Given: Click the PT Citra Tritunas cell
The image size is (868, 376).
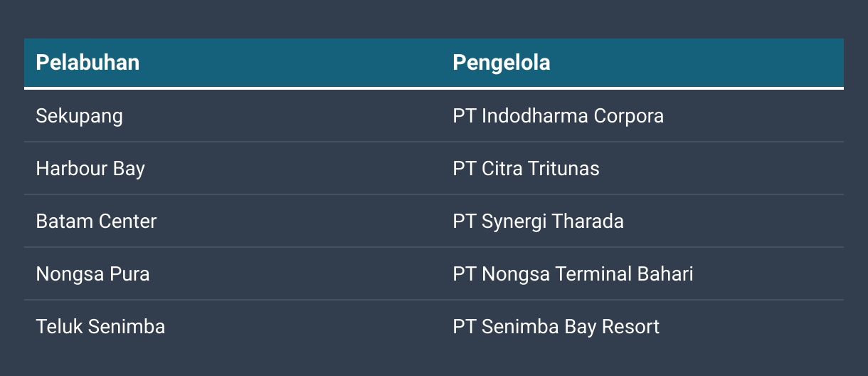Looking at the screenshot, I should (x=526, y=169).
